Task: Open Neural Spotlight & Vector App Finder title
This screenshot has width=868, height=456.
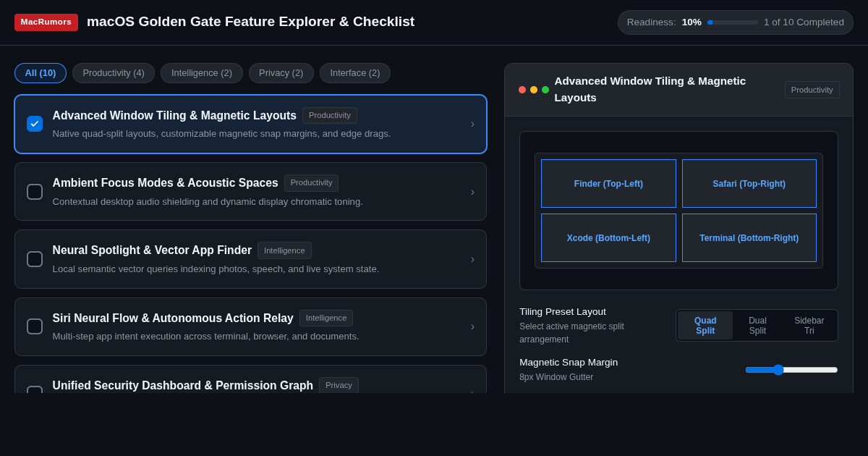Action: point(152,250)
